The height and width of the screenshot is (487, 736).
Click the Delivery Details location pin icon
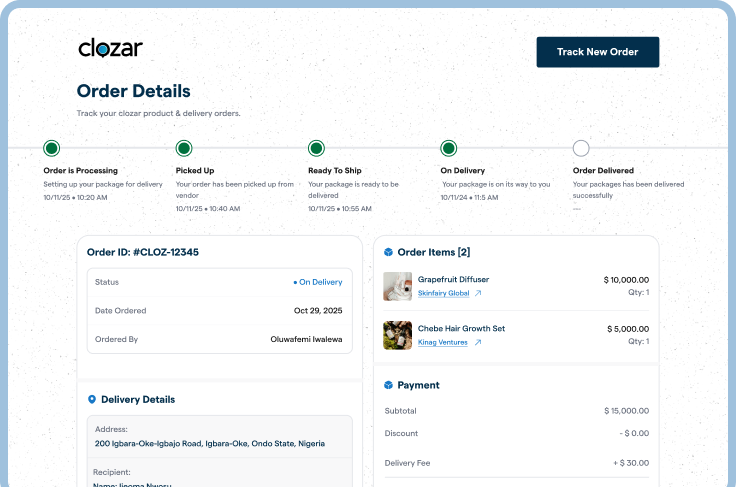point(92,399)
